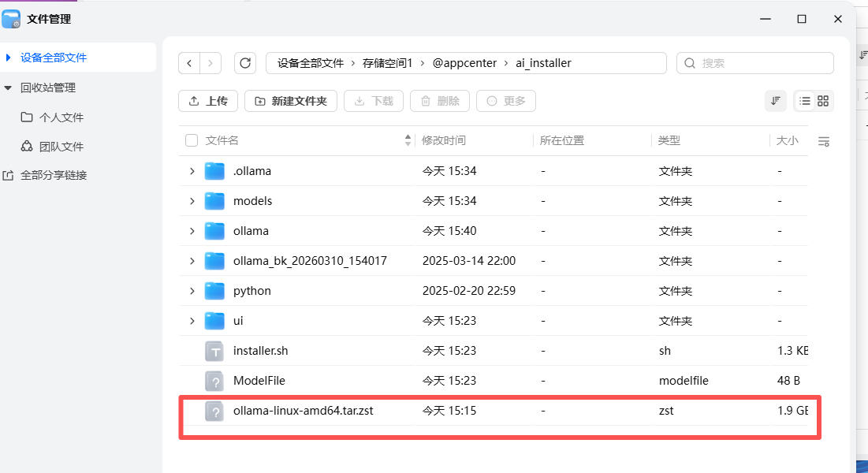Open 回收站管理 in the sidebar
Image resolution: width=868 pixels, height=473 pixels.
pyautogui.click(x=48, y=88)
